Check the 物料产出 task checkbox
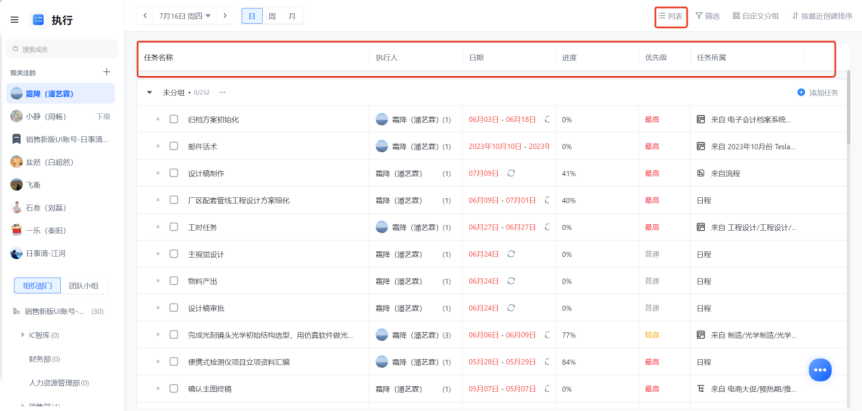The image size is (862, 411). pos(174,281)
